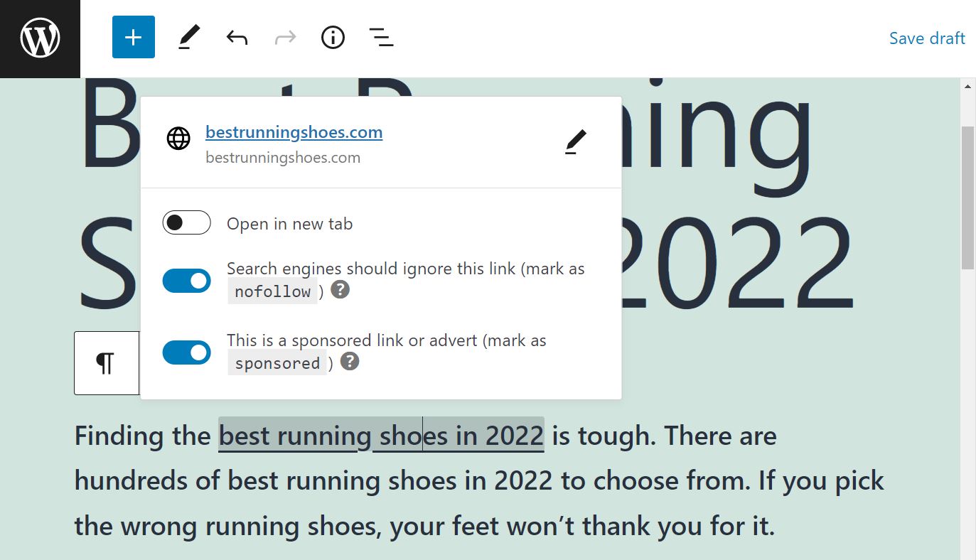Open the Details information icon

(332, 37)
